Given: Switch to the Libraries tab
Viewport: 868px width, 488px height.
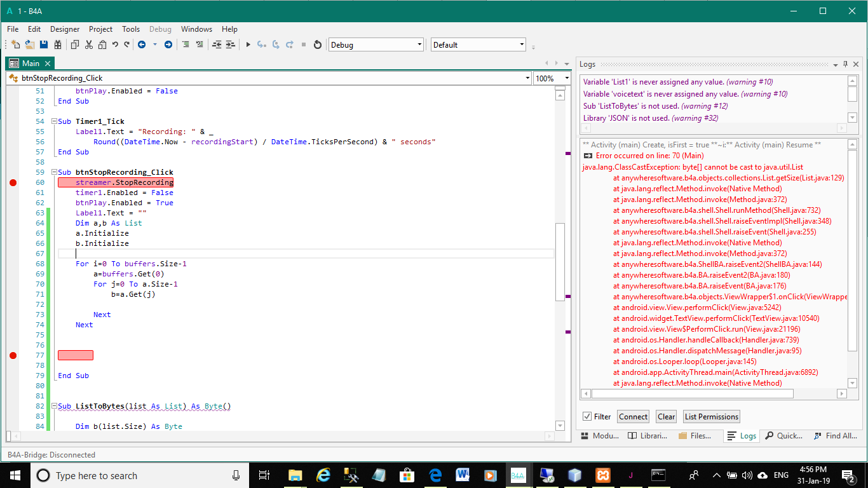Looking at the screenshot, I should 648,436.
